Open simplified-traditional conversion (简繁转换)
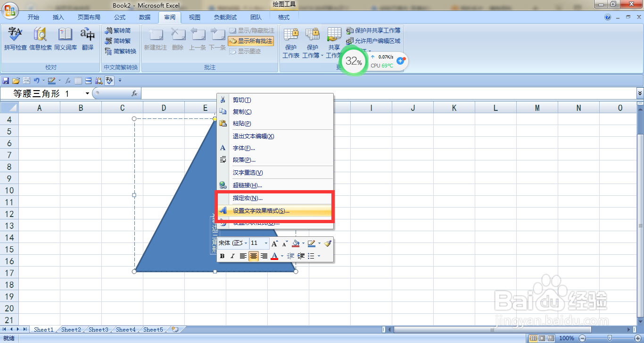The width and height of the screenshot is (644, 343). (x=121, y=51)
